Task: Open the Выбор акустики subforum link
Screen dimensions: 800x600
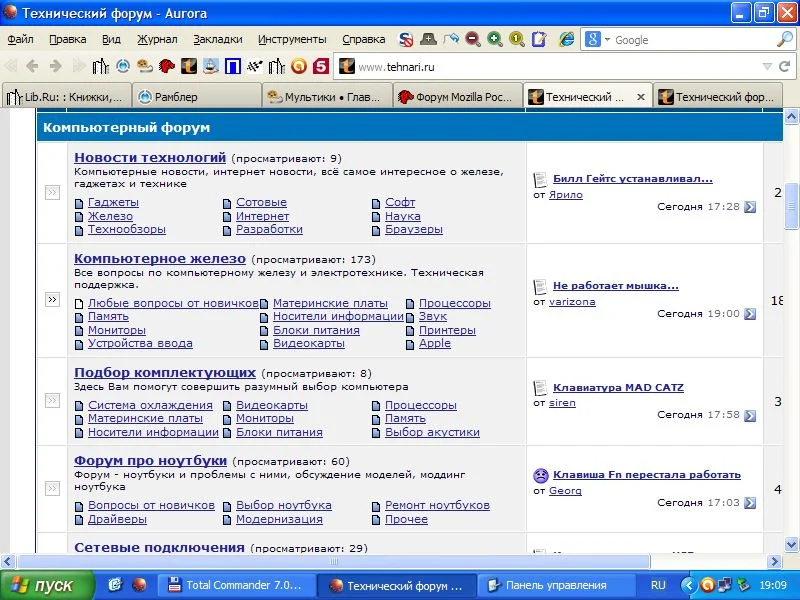Action: click(432, 432)
